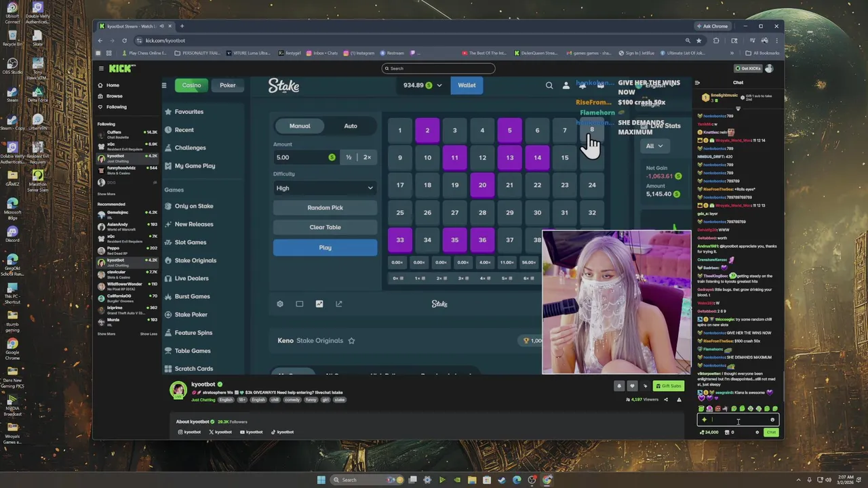This screenshot has width=868, height=488.
Task: Halve the bet with ½ button
Action: point(349,157)
